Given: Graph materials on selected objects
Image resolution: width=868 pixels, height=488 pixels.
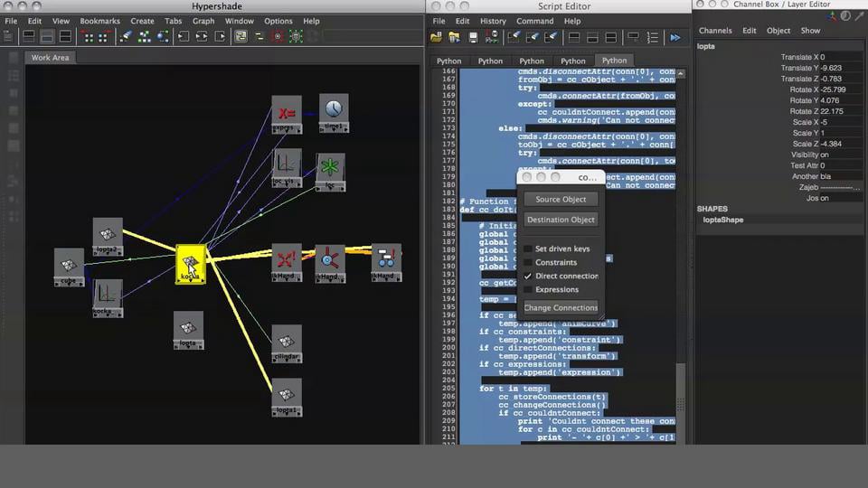Looking at the screenshot, I should point(163,37).
